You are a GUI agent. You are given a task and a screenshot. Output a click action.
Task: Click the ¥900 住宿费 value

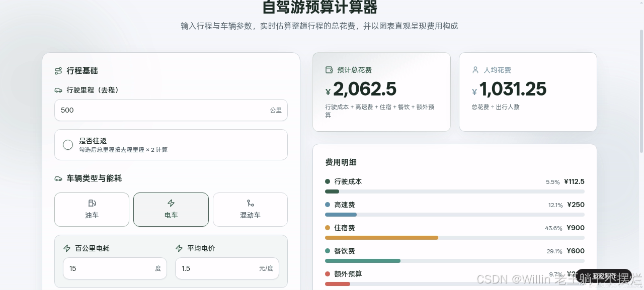(576, 228)
